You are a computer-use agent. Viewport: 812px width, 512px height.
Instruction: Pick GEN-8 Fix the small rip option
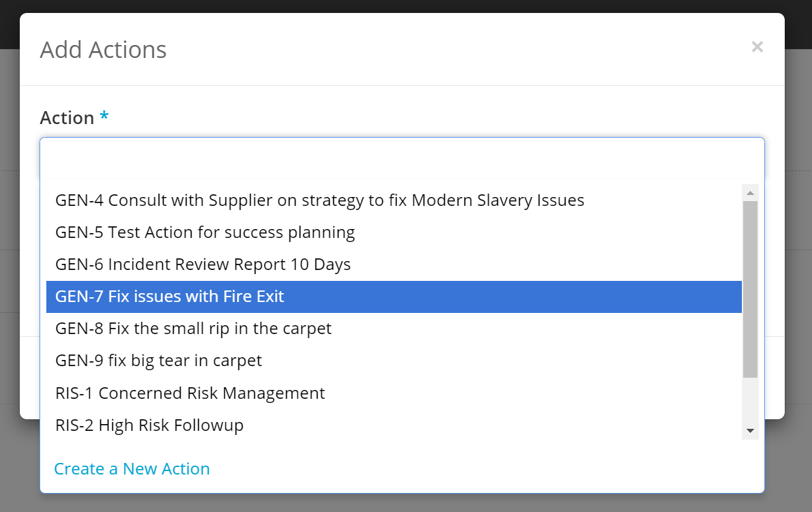click(x=193, y=328)
